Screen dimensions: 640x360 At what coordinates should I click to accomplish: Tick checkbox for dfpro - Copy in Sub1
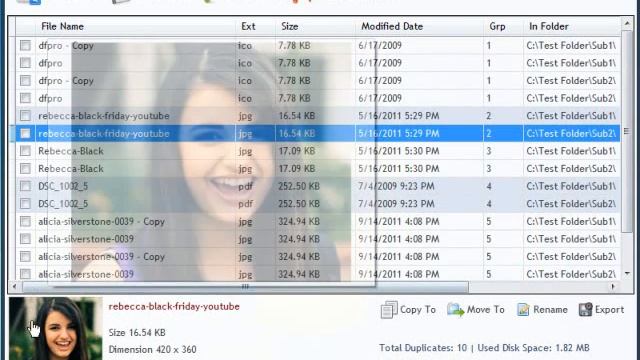coord(25,45)
